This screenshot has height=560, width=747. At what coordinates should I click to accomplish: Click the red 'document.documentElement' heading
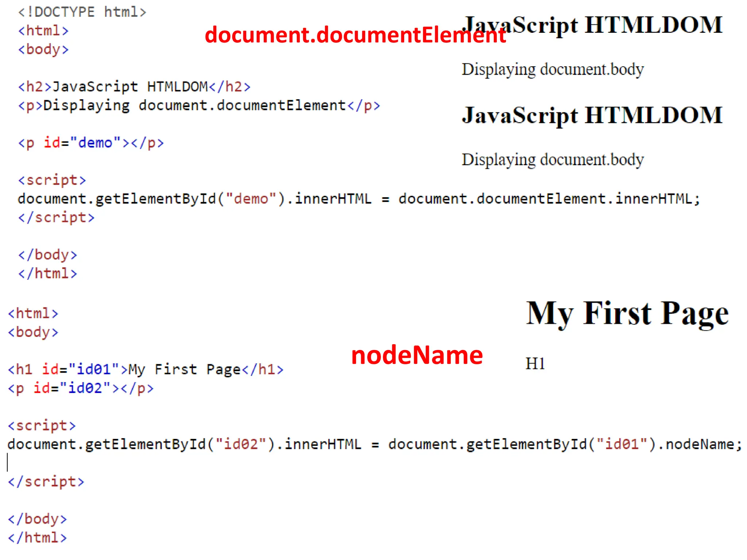[355, 35]
